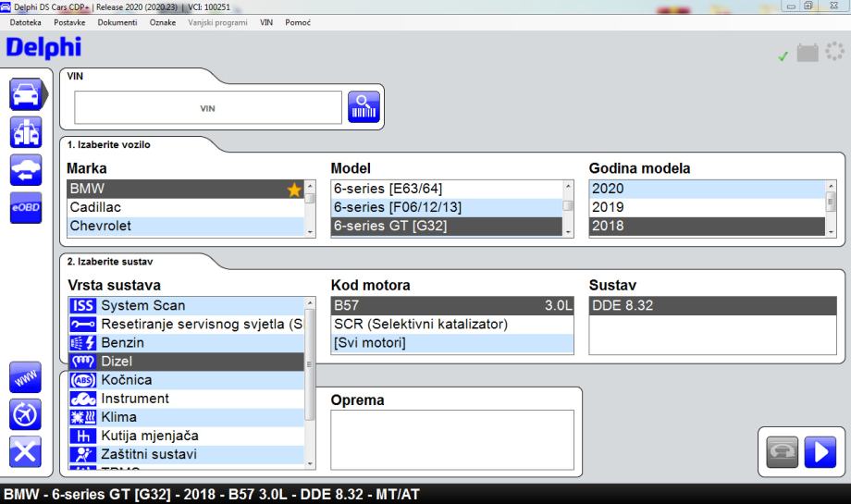Click the vehicle history arrows icon

26,170
